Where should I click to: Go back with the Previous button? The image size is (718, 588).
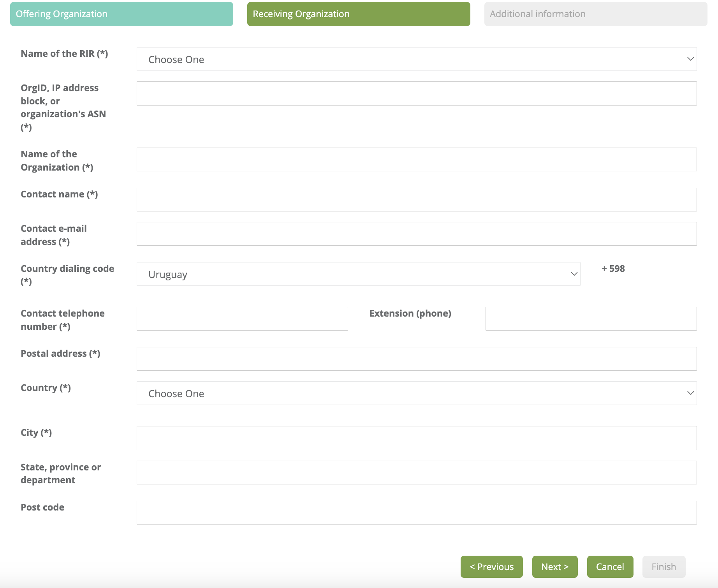(x=491, y=567)
